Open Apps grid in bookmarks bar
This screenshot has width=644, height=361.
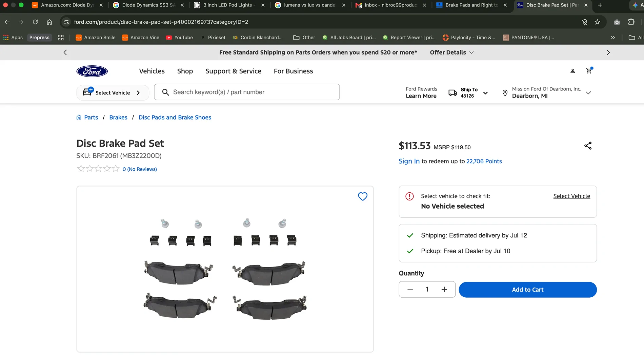[13, 38]
